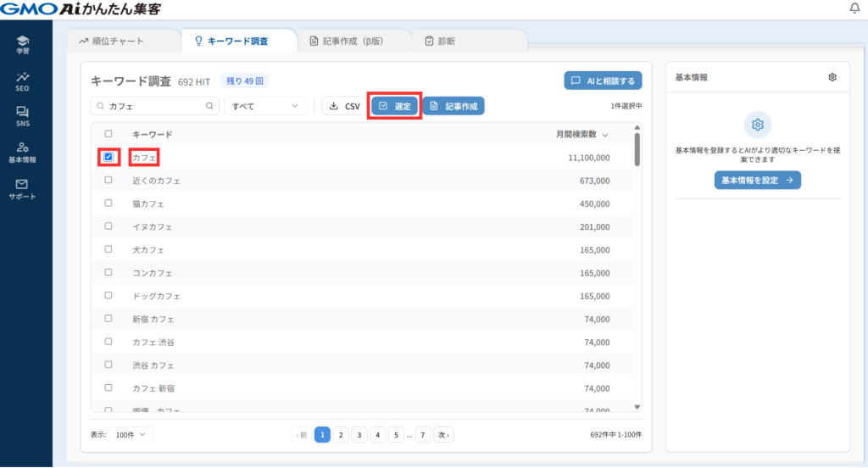Screen dimensions: 868x468
Task: Go to page 2 of results
Action: coord(340,435)
